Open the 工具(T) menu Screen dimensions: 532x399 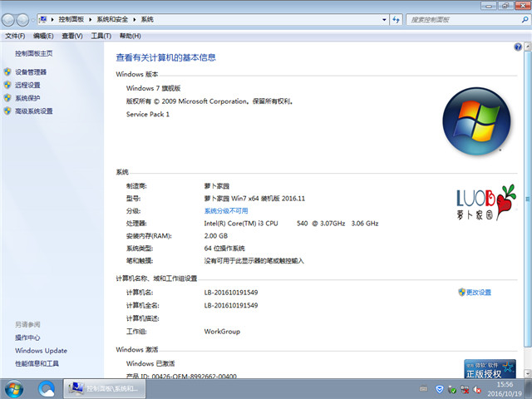[x=101, y=36]
